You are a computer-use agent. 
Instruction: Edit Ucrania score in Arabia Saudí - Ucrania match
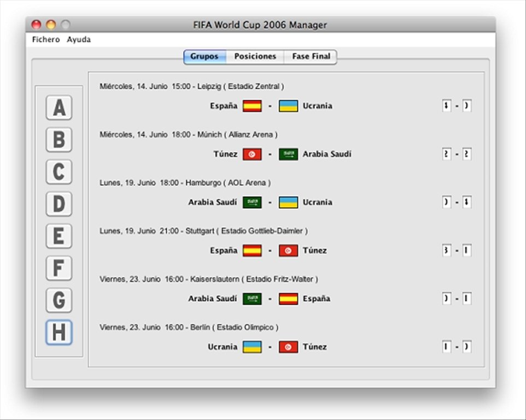click(x=467, y=202)
